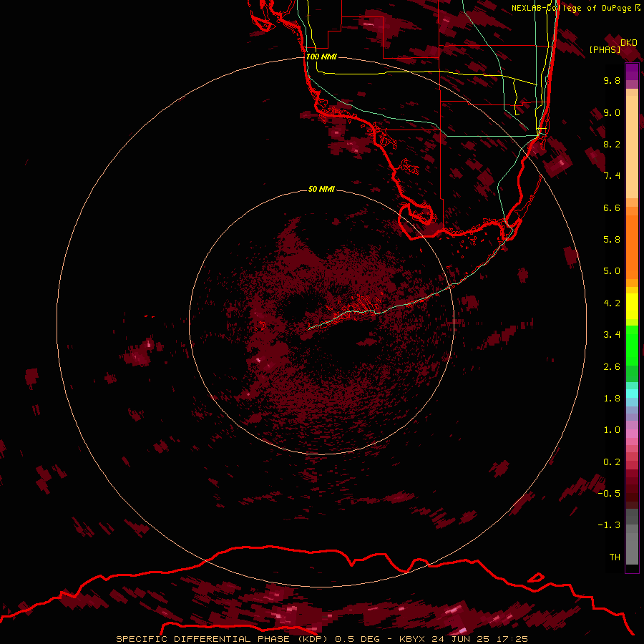Click the 1.8 scale value

coord(612,399)
